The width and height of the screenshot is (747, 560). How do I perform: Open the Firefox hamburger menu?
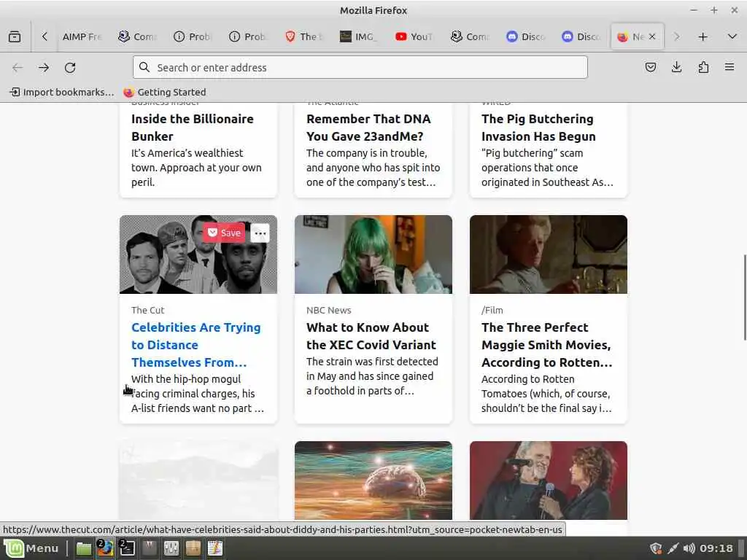pyautogui.click(x=729, y=67)
